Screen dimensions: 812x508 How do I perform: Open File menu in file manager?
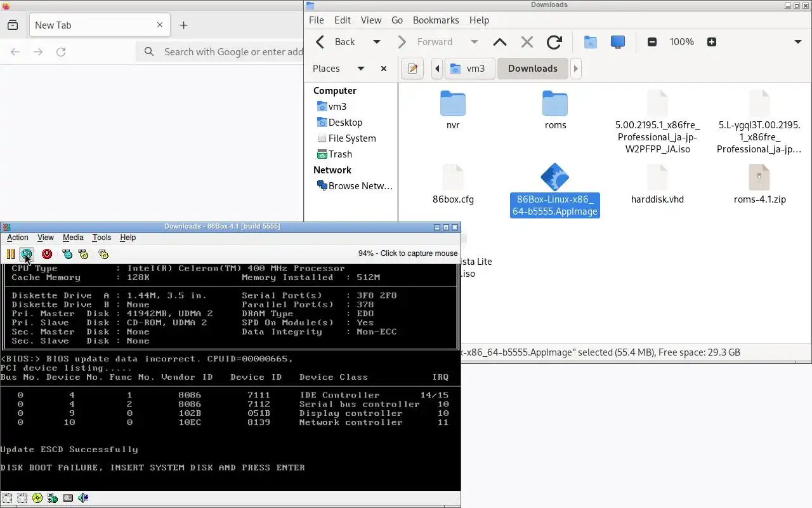[x=317, y=20]
